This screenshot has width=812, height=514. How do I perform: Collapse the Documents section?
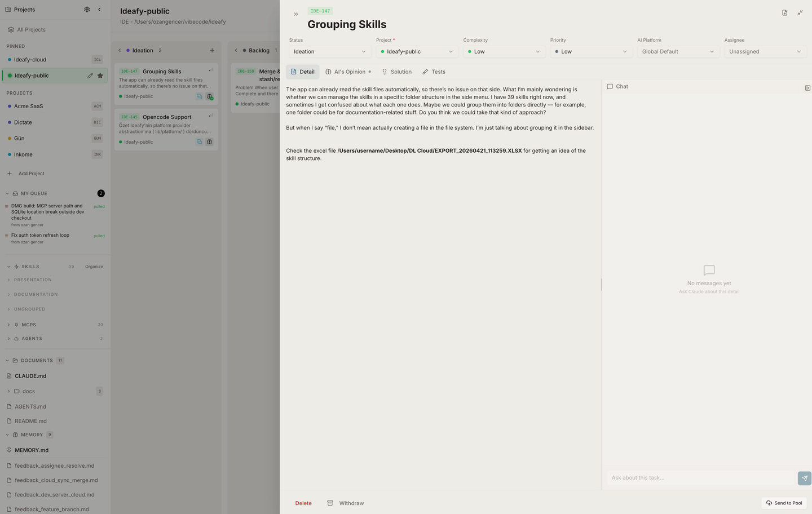pos(7,361)
